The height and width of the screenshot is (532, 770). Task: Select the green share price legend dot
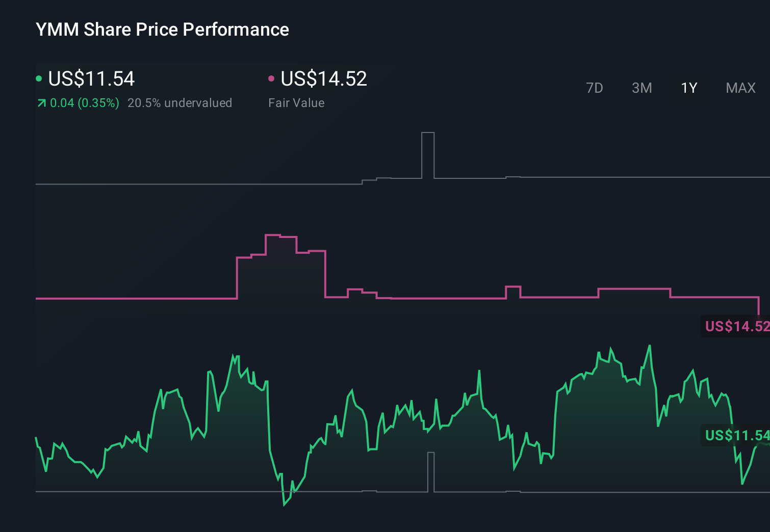pyautogui.click(x=39, y=78)
